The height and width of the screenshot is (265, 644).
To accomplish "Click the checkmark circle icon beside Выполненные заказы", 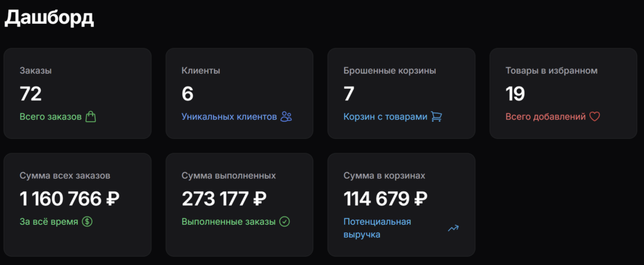I will pyautogui.click(x=284, y=221).
